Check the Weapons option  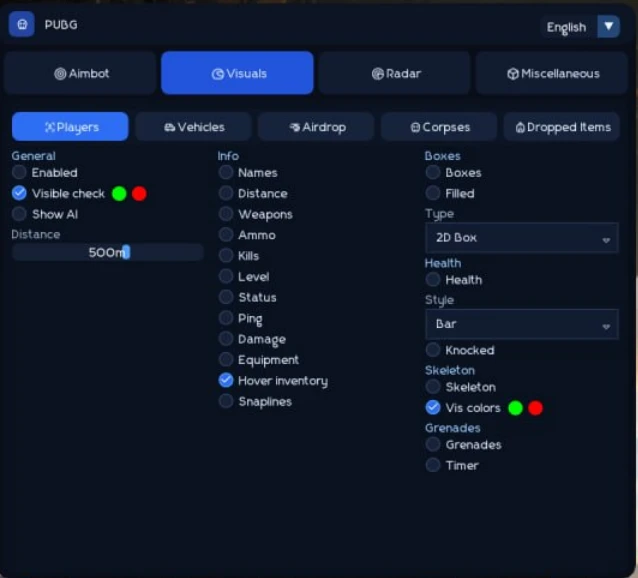click(x=226, y=214)
